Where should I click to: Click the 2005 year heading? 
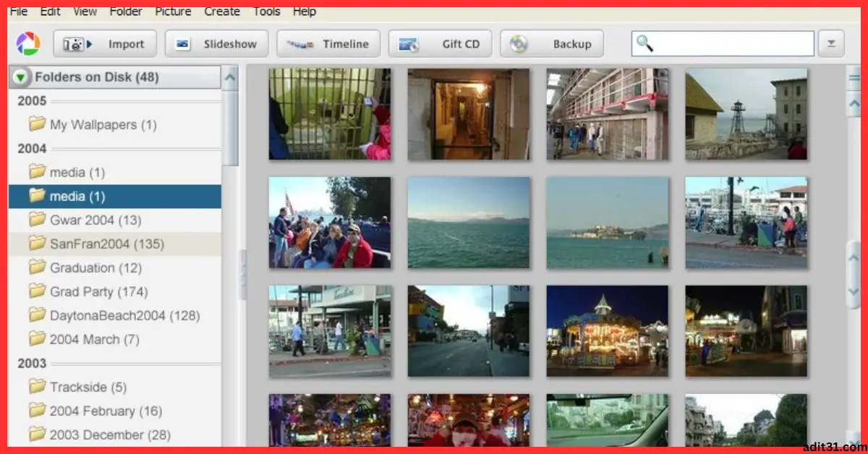[x=32, y=101]
